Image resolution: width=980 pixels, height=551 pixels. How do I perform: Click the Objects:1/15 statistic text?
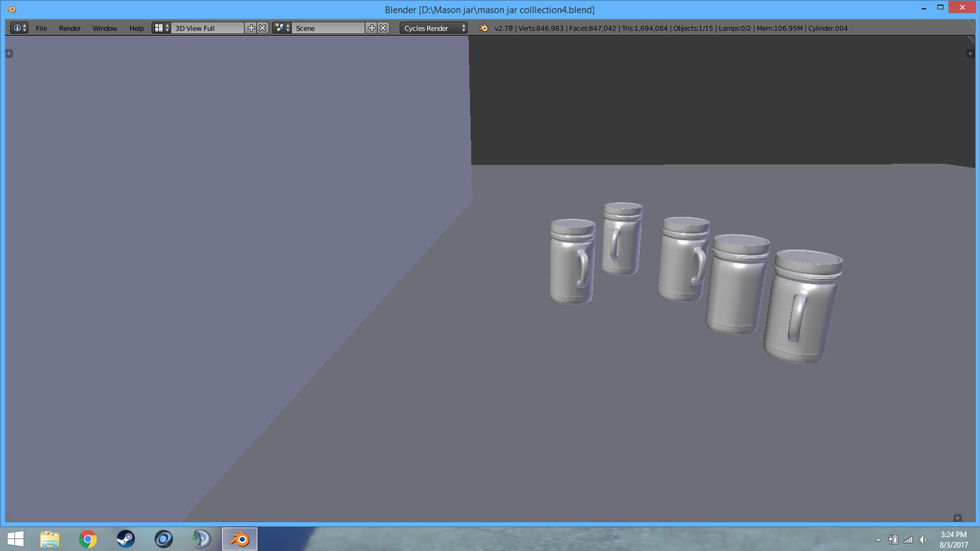pos(693,28)
